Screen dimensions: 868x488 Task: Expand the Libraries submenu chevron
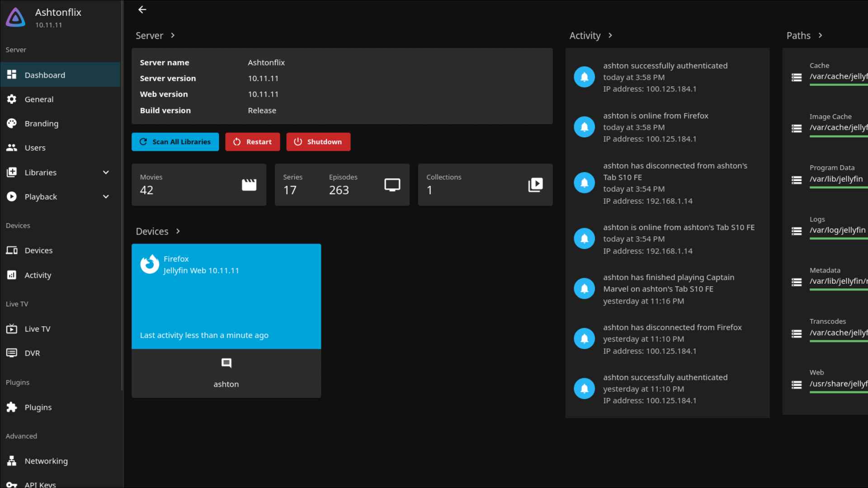(x=106, y=172)
